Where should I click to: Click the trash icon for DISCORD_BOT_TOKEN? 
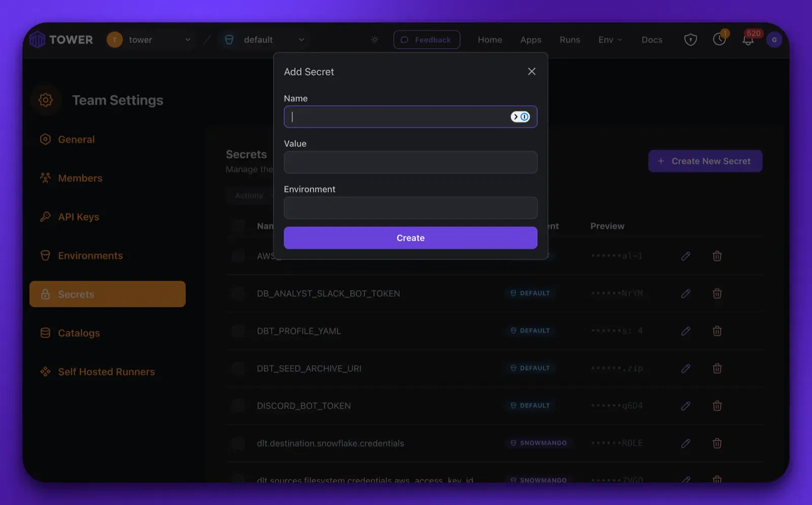point(717,406)
